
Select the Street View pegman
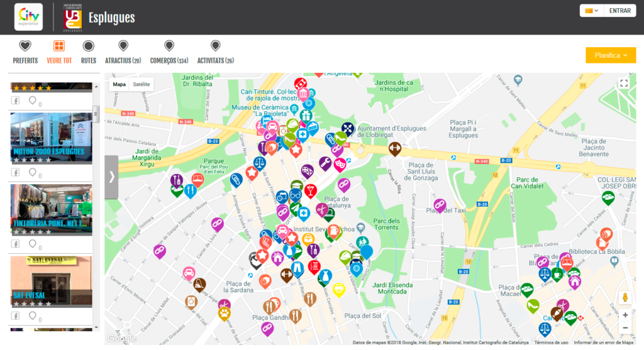point(625,297)
